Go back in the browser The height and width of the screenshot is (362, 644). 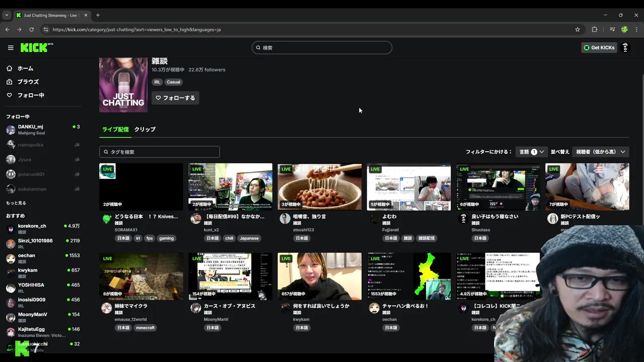[7, 30]
